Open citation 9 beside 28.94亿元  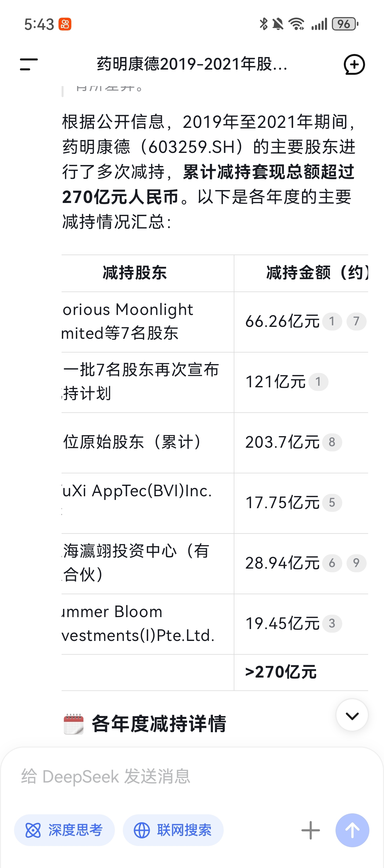tap(356, 563)
